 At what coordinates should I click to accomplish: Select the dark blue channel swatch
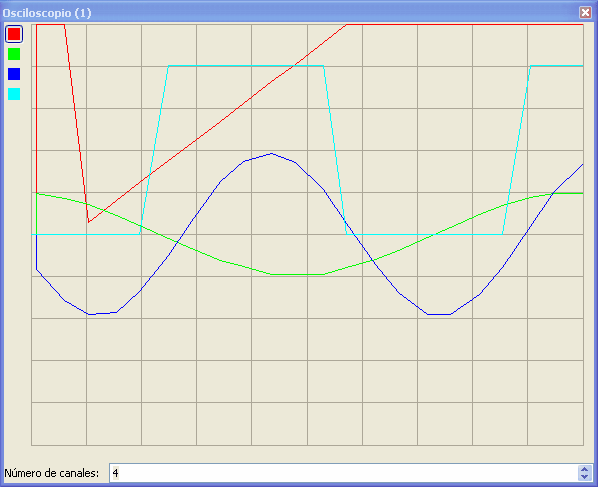(14, 74)
